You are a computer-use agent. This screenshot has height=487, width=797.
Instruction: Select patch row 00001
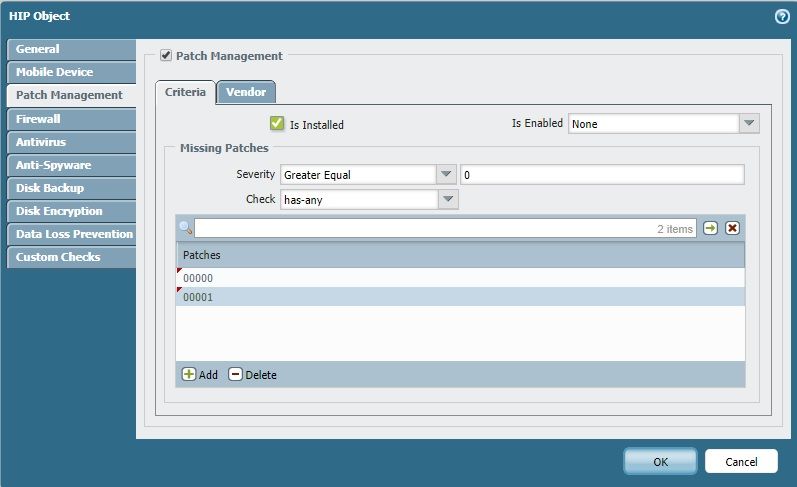(x=461, y=297)
